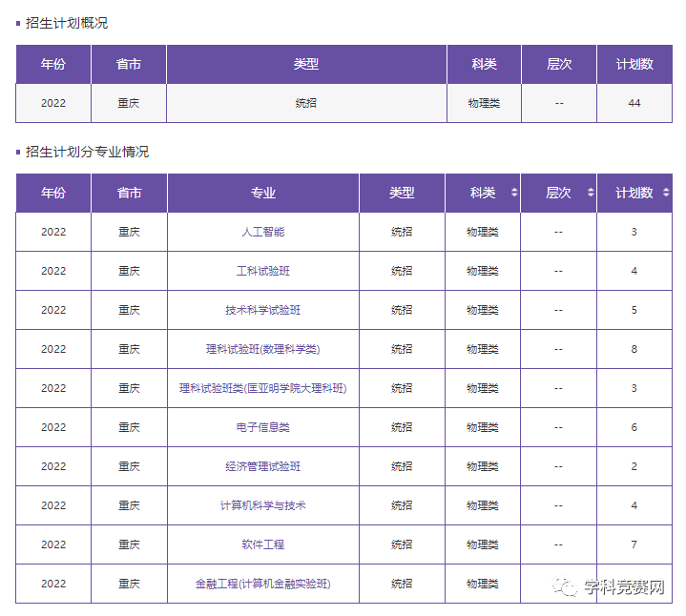Select plan count 6 in the 电子信息类 row
686x616 pixels.
(x=634, y=427)
